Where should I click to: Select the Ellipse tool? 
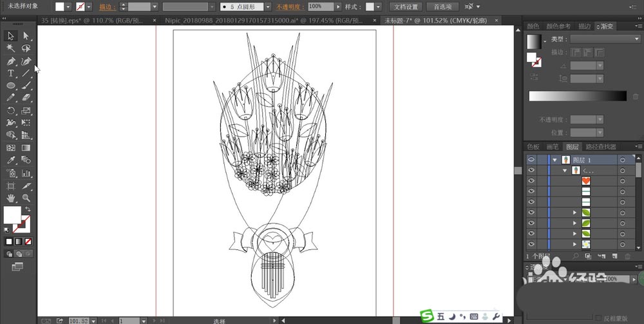[x=11, y=86]
